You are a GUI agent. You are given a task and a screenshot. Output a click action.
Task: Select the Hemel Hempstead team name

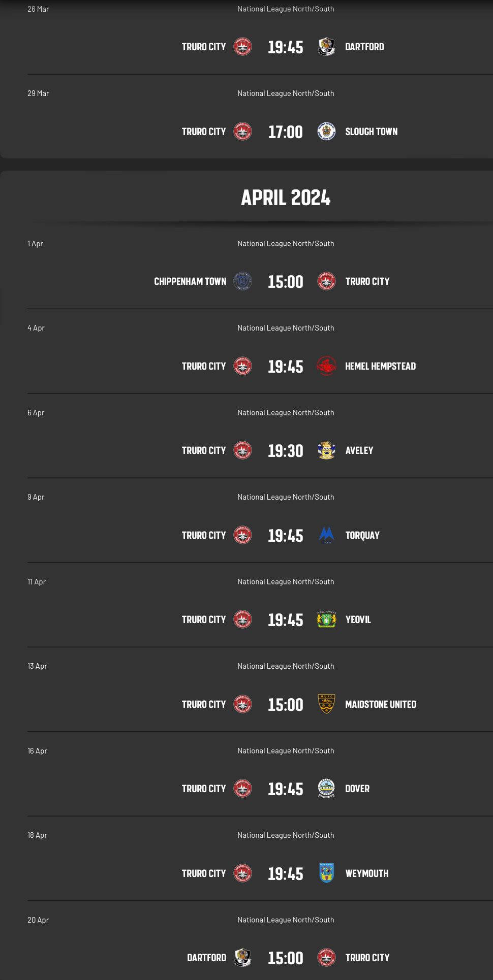pyautogui.click(x=380, y=366)
